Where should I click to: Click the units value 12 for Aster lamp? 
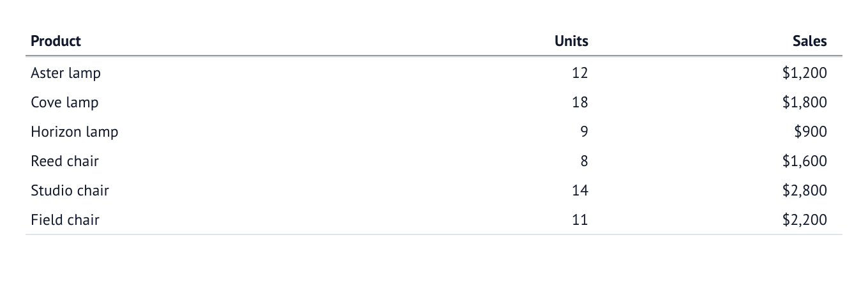coord(580,73)
